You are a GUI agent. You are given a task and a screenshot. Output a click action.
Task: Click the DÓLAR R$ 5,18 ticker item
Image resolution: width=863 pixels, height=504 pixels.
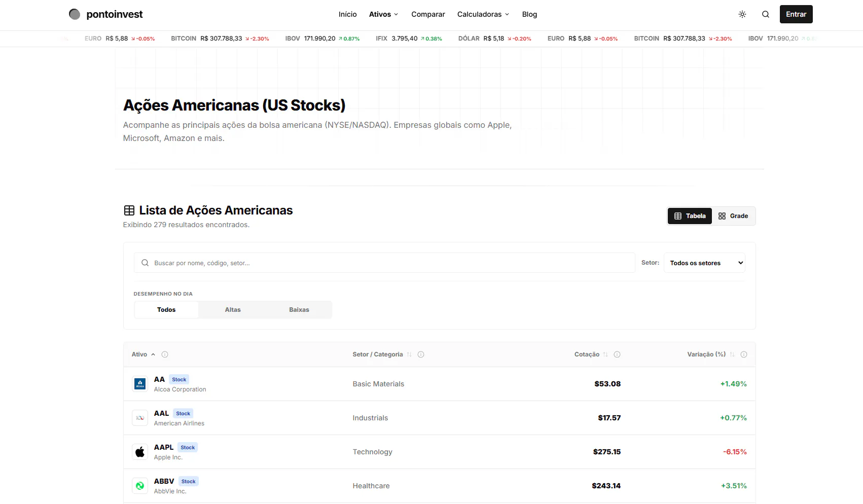tap(494, 39)
